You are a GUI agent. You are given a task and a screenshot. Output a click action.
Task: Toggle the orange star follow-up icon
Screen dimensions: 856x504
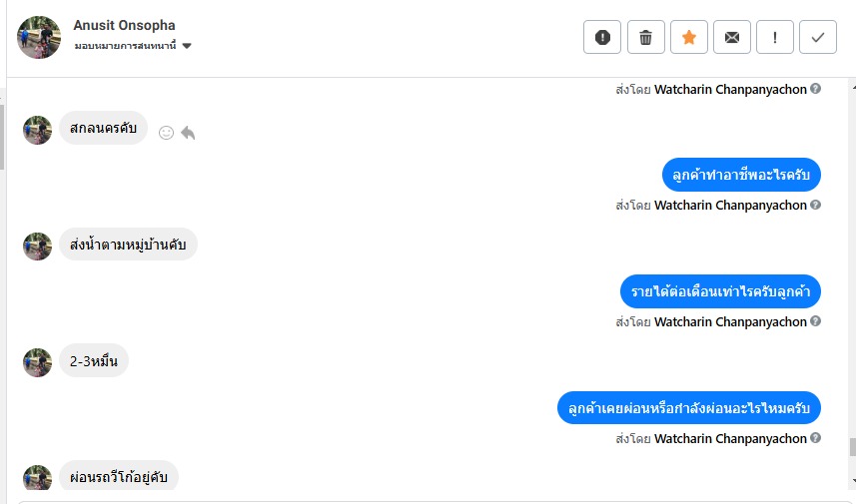pos(688,37)
